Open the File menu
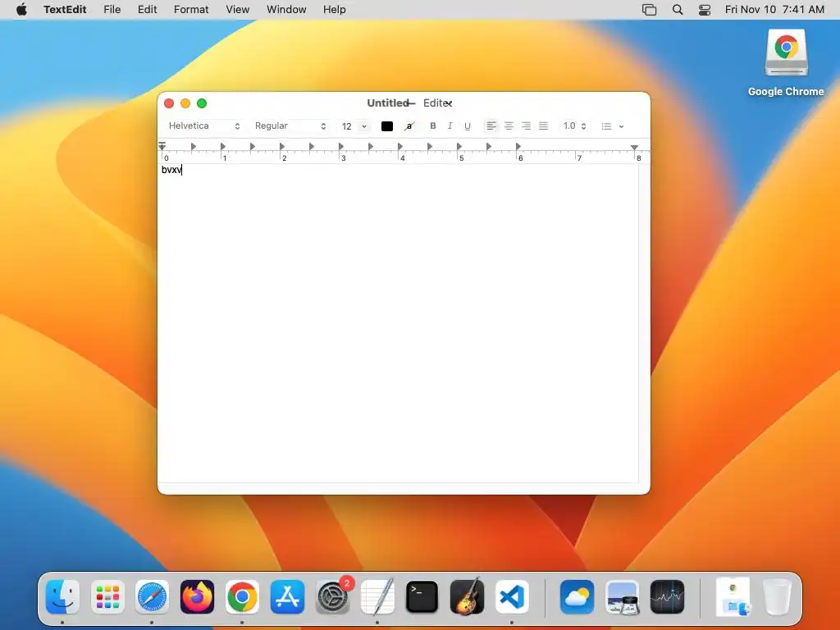Viewport: 840px width, 630px height. (x=112, y=10)
